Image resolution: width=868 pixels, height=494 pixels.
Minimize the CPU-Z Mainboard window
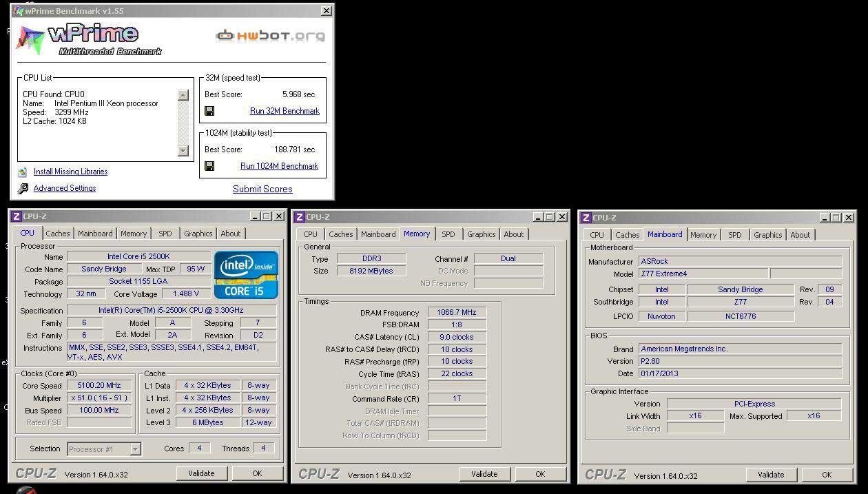[x=824, y=218]
